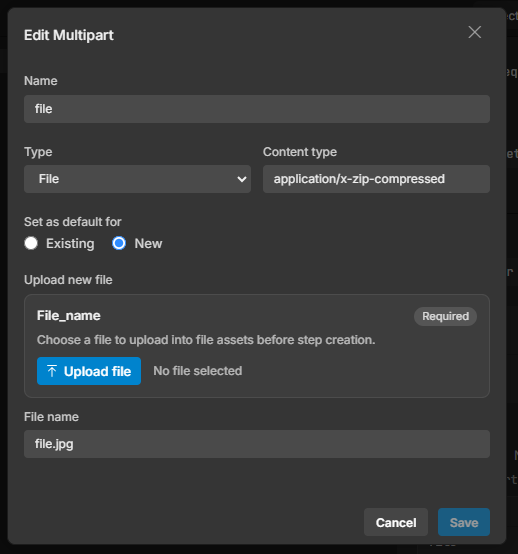Click the upload arrow icon
The image size is (518, 554).
(52, 371)
